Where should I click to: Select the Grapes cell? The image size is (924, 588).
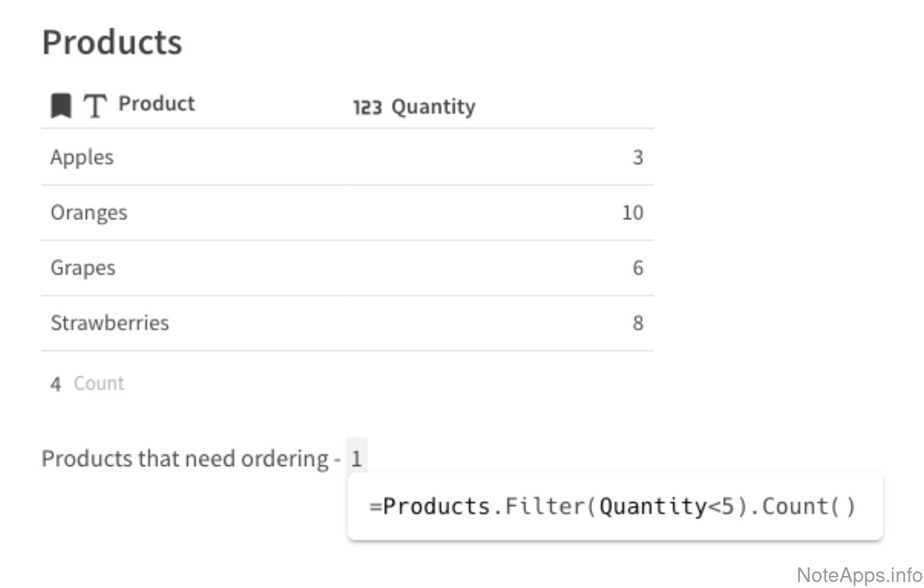pyautogui.click(x=83, y=268)
